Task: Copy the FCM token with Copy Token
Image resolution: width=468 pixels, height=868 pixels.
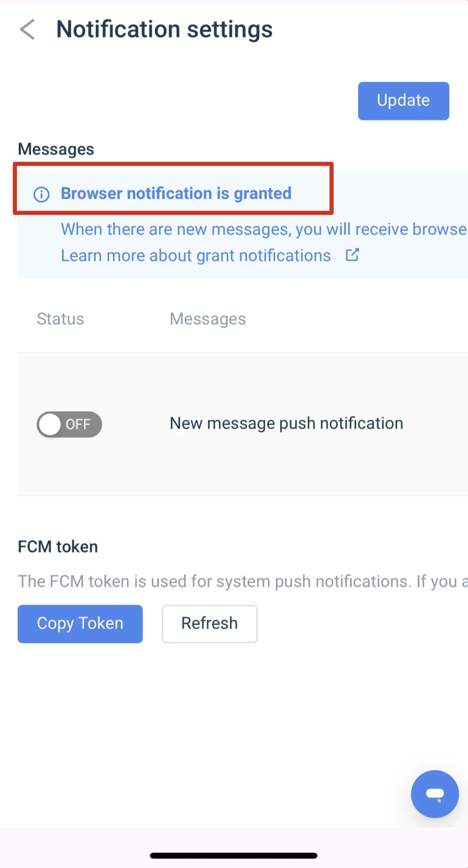Action: tap(80, 624)
